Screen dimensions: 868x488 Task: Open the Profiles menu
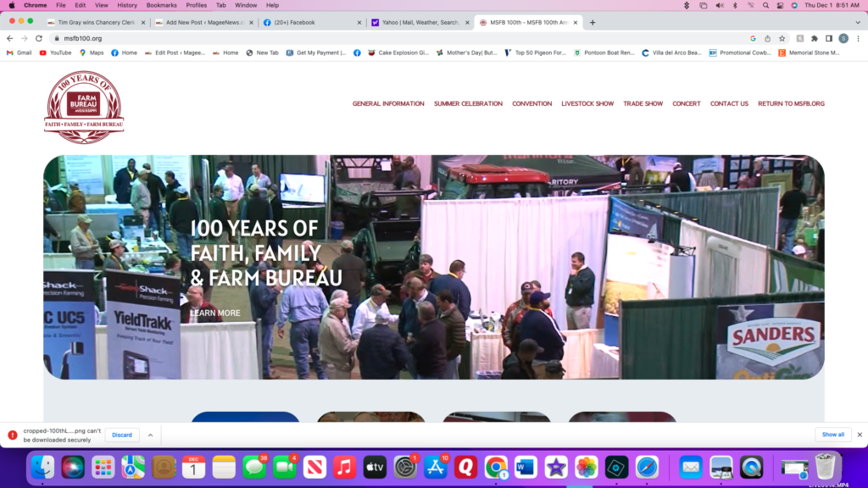[196, 5]
